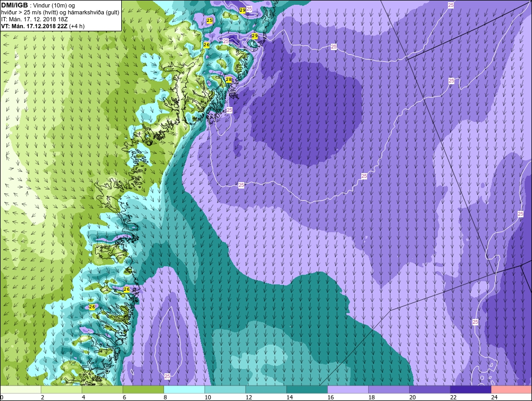Click the salmon pink above-24 legend swatch

click(511, 389)
